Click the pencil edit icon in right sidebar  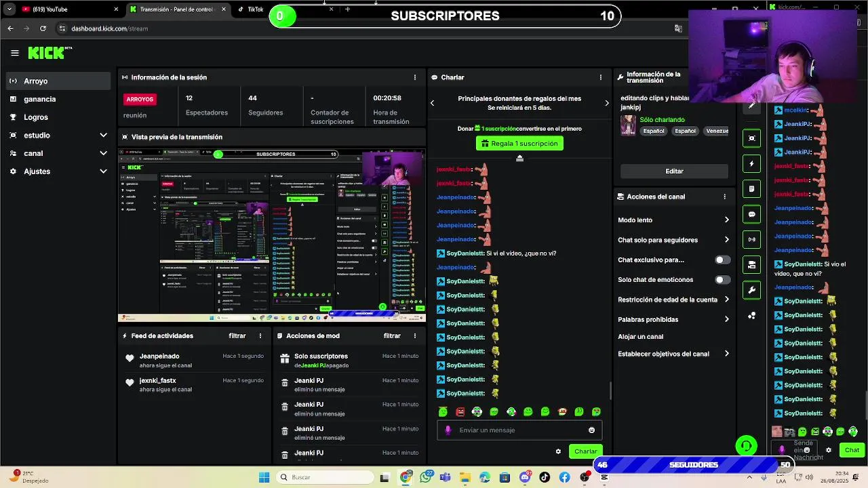pos(751,107)
